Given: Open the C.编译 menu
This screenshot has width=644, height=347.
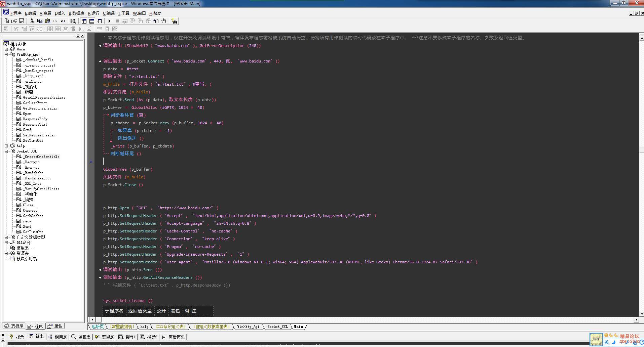Looking at the screenshot, I should point(109,13).
